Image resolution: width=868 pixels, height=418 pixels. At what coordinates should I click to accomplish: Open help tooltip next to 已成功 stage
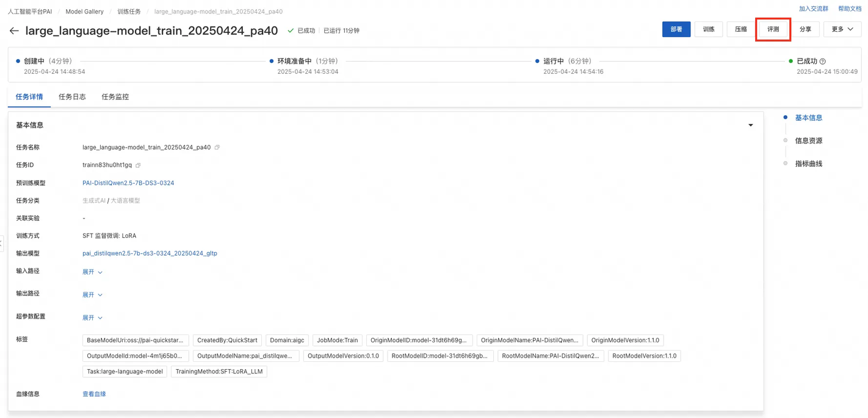[x=823, y=62]
